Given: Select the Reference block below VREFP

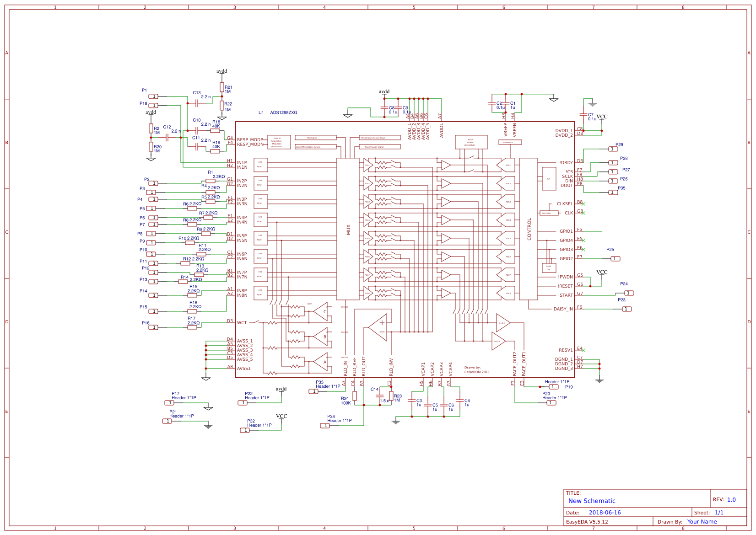Looking at the screenshot, I should (x=509, y=142).
